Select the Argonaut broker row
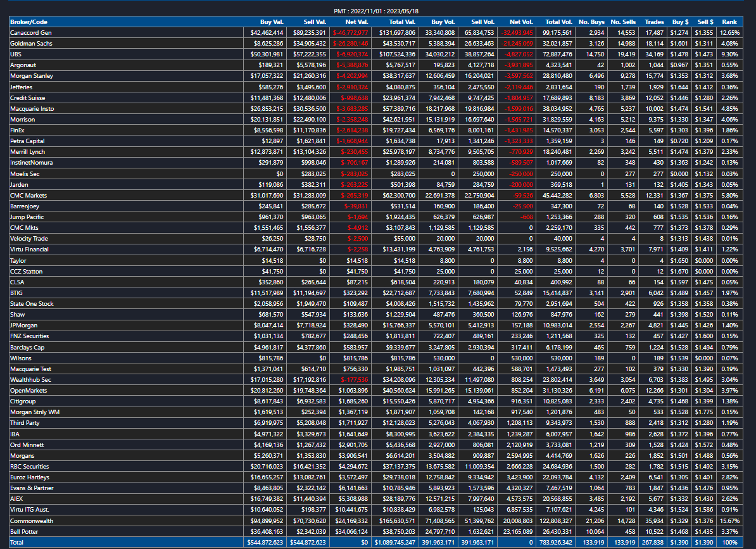This screenshot has width=756, height=549. click(x=376, y=65)
